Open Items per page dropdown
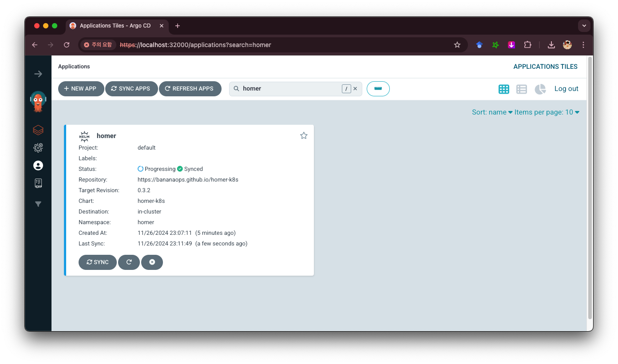The width and height of the screenshot is (618, 364). point(547,112)
